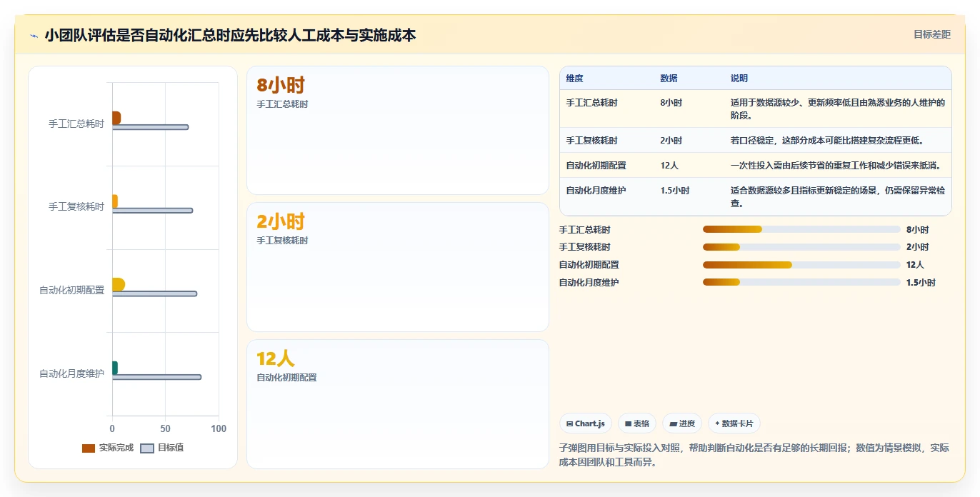Click the 自动化初期配置 progress bar
Image resolution: width=980 pixels, height=497 pixels.
click(801, 265)
